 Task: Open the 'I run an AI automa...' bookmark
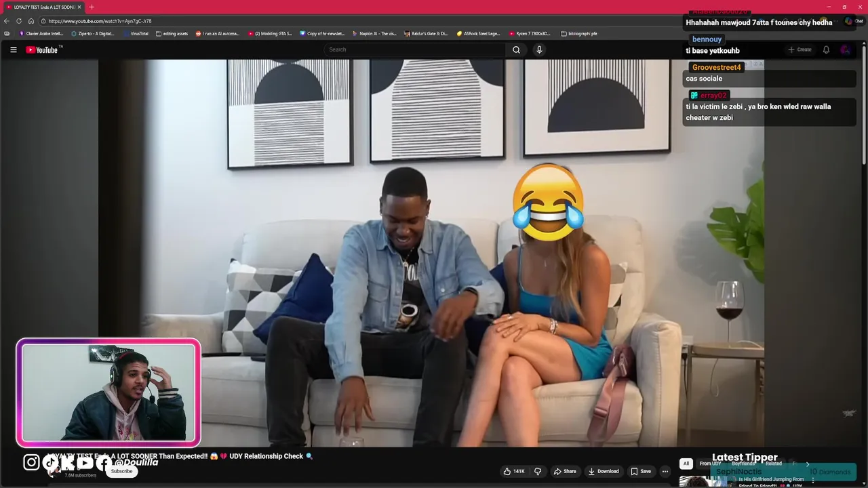(218, 33)
